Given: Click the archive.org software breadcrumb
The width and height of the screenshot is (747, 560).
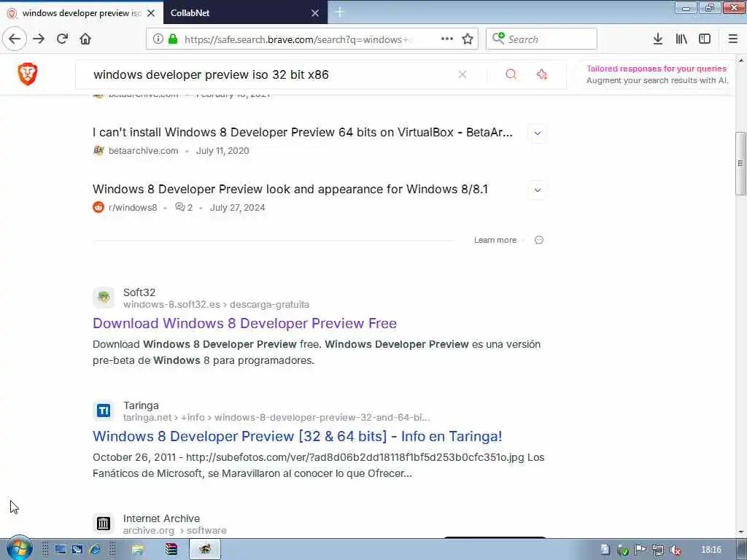Looking at the screenshot, I should [x=174, y=531].
